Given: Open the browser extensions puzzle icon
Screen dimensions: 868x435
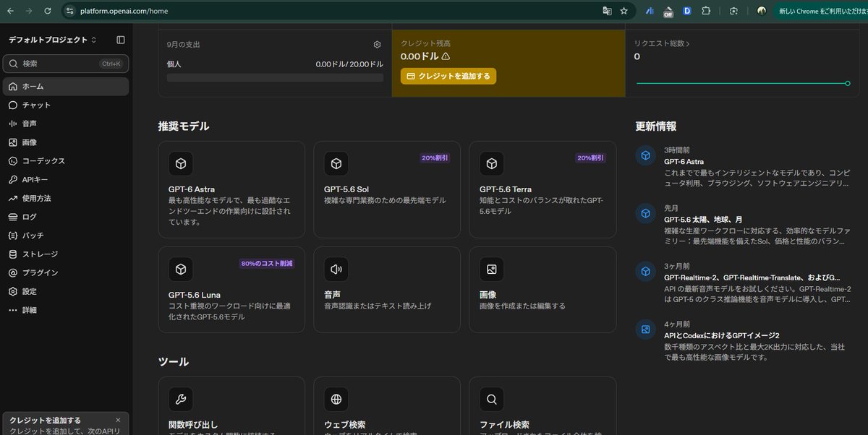Looking at the screenshot, I should point(706,11).
